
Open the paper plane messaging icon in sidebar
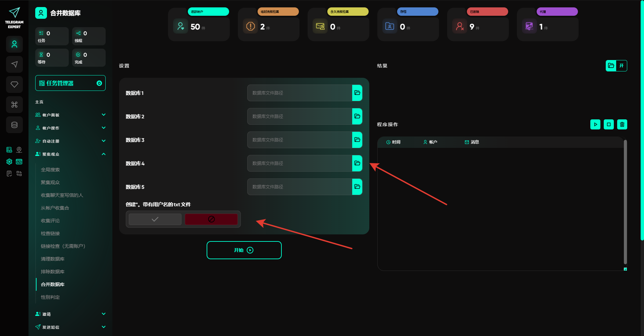click(x=14, y=64)
